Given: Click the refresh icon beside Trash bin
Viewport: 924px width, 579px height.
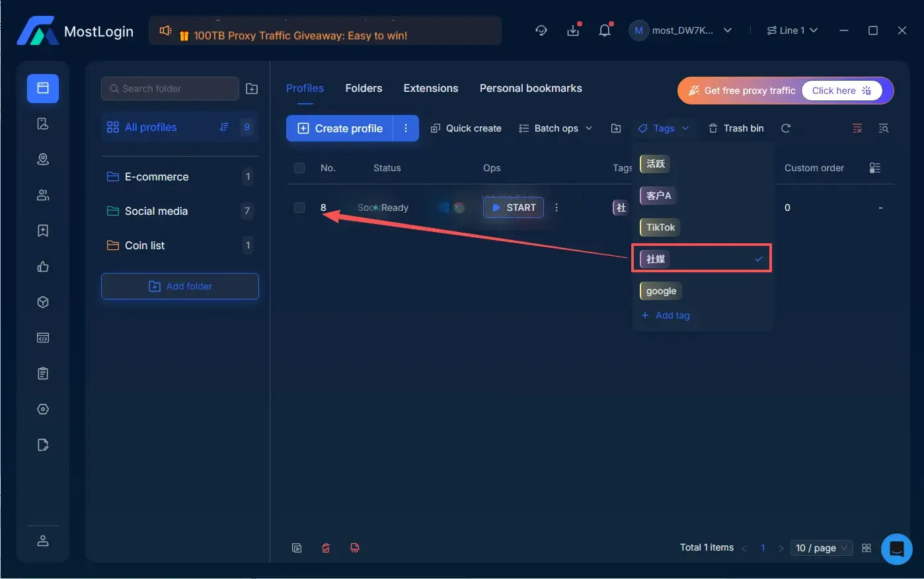Looking at the screenshot, I should (785, 128).
